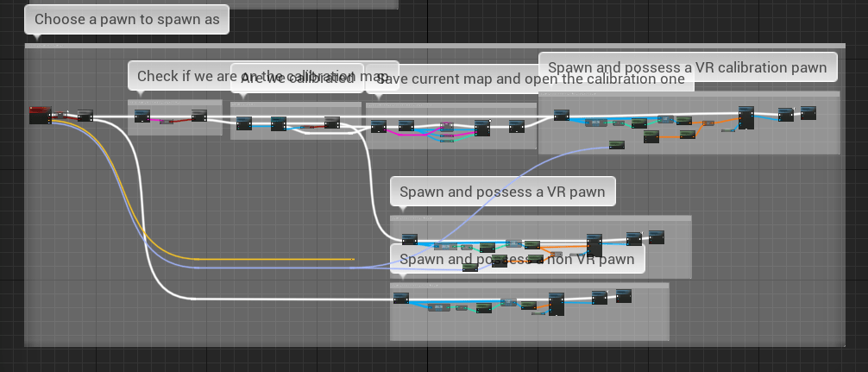Select first node inside 'Save current map' comment box
Screen dimensions: 868x372
(x=378, y=126)
